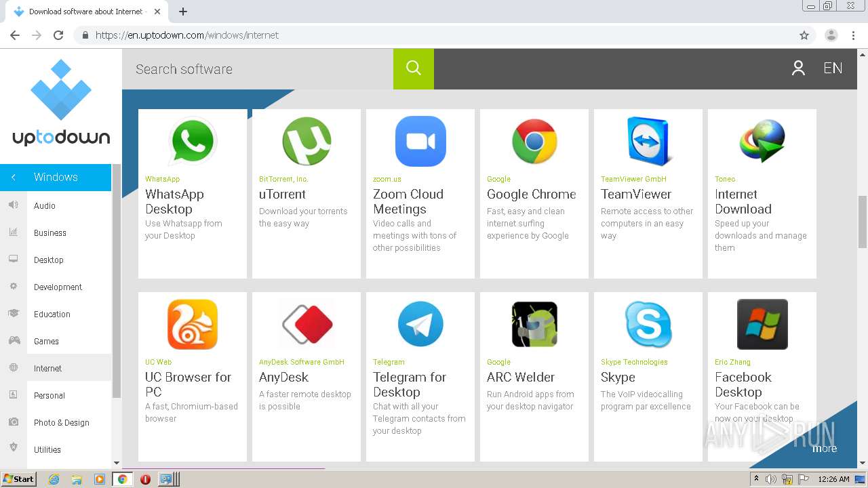Open the Google Chrome title link
This screenshot has width=868, height=488.
point(532,194)
